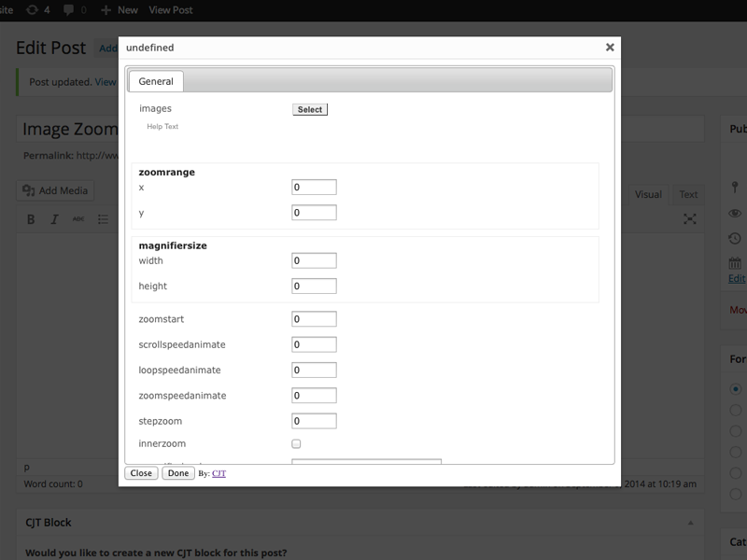Click the New plus icon
Screen dimensions: 747x560
click(x=104, y=9)
